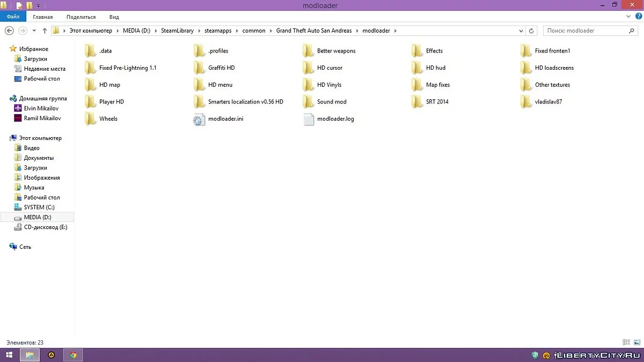Open Видео under Этот компьютер
The height and width of the screenshot is (362, 644).
pyautogui.click(x=32, y=148)
